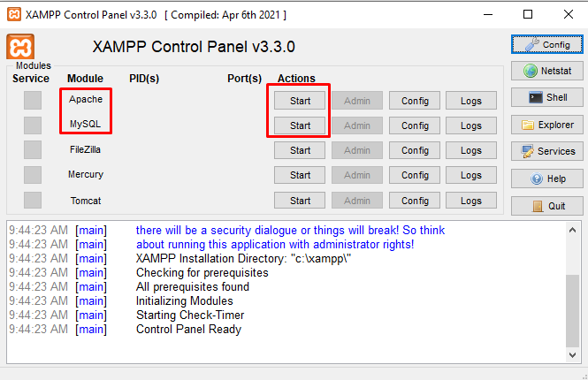The image size is (588, 380).
Task: Open Config with the wrench icon button
Action: click(546, 44)
